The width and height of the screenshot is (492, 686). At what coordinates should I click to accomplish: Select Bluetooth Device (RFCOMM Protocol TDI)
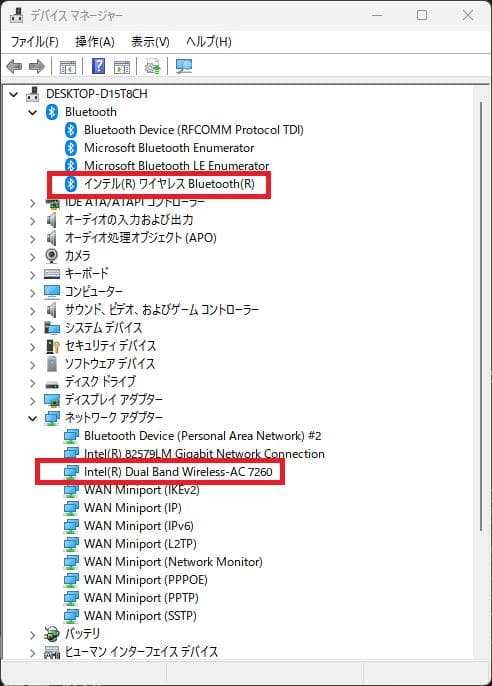[x=194, y=130]
